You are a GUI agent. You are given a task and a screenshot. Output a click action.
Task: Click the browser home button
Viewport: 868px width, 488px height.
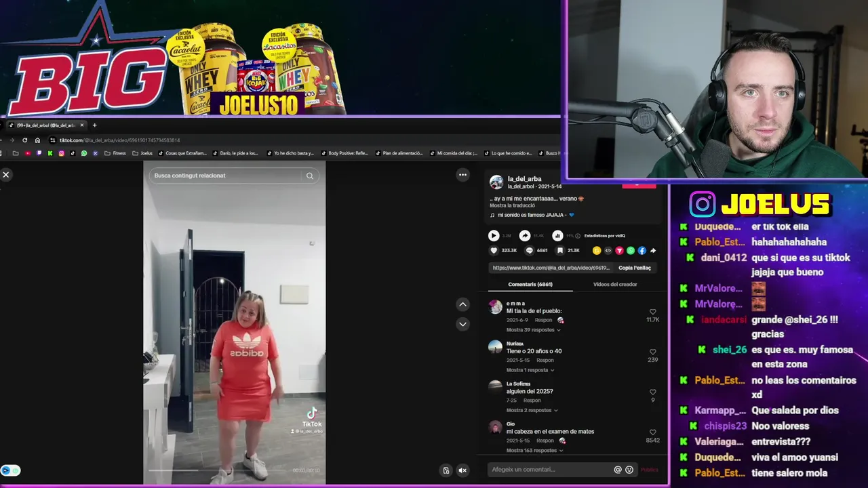tap(37, 140)
